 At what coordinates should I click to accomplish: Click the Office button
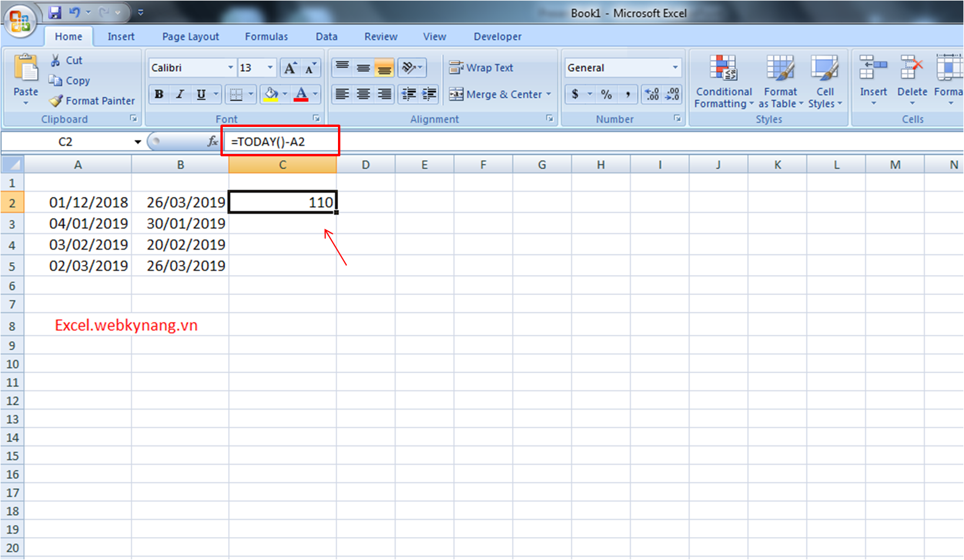click(21, 21)
